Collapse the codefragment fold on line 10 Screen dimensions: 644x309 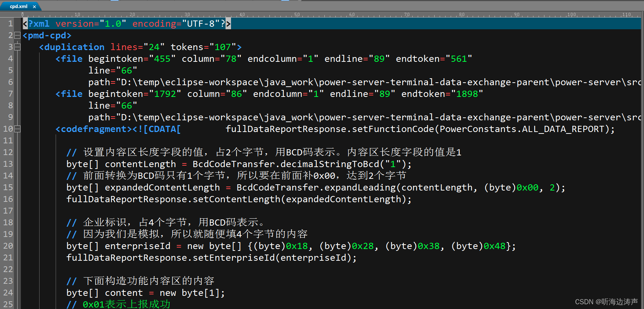[x=17, y=129]
